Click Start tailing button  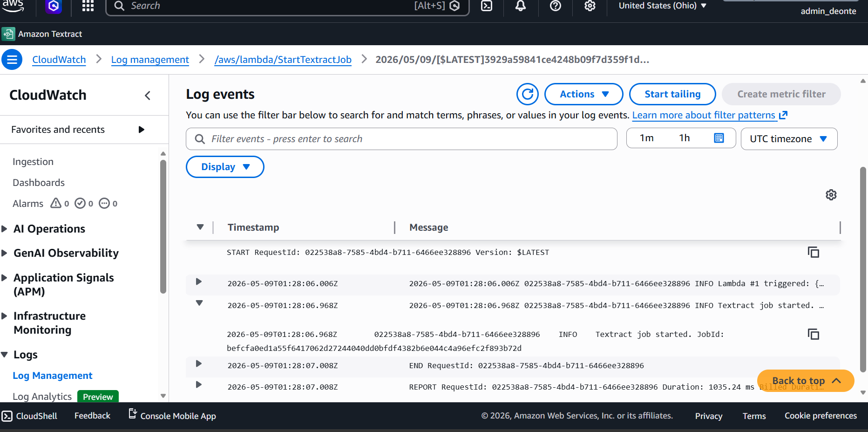(x=672, y=94)
